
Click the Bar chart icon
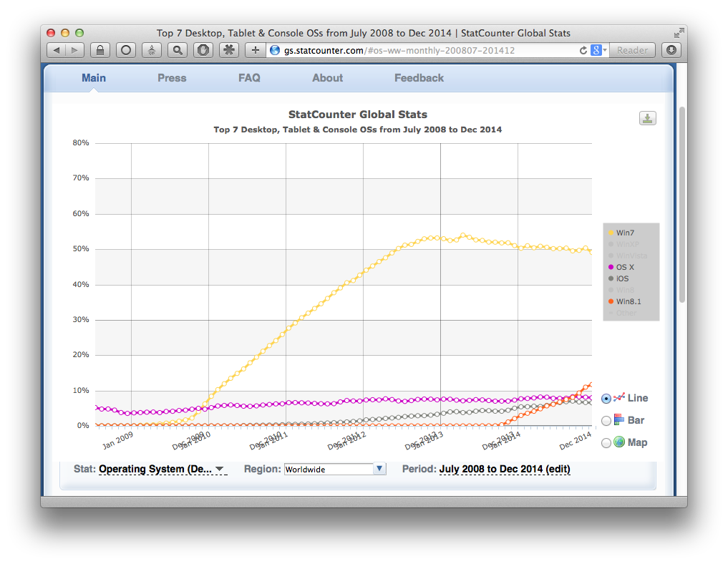619,419
